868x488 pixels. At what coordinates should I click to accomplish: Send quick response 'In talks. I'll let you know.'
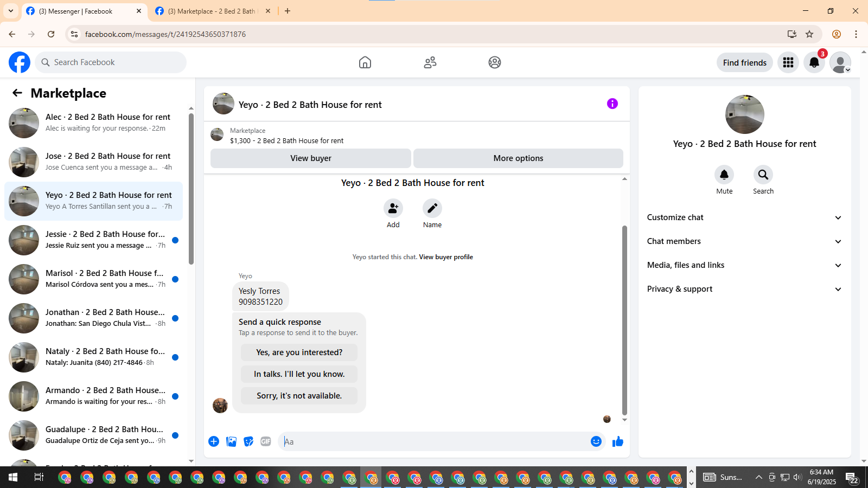[299, 374]
